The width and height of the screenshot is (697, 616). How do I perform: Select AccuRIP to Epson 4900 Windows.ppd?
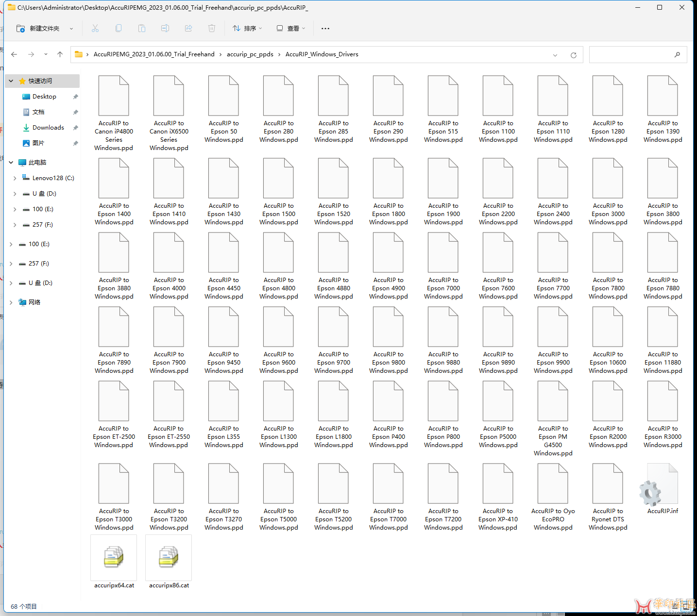coord(389,266)
